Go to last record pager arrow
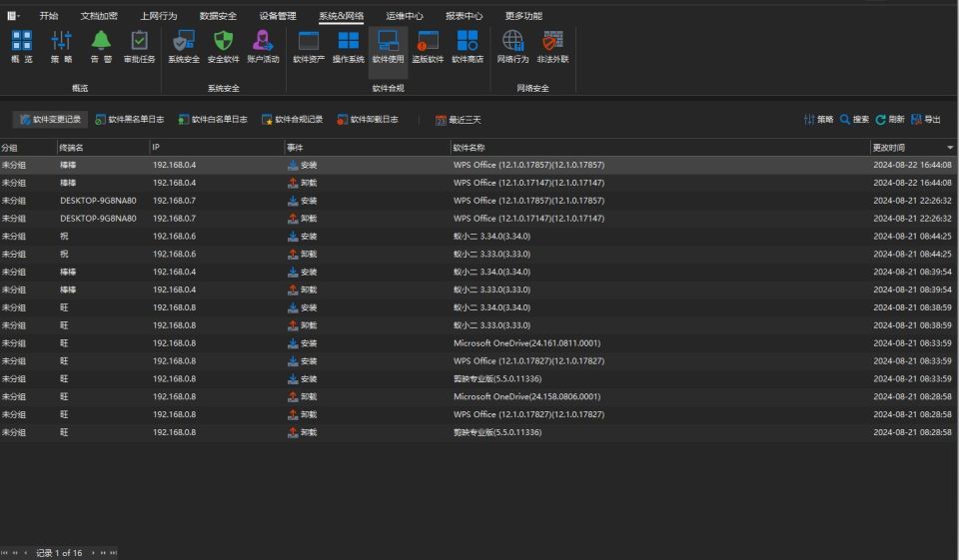The width and height of the screenshot is (959, 560). coord(113,553)
